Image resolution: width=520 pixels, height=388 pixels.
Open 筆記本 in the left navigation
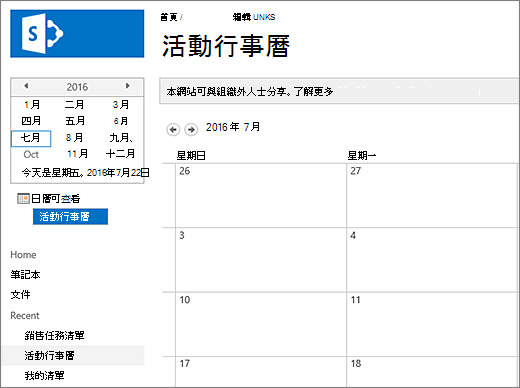pyautogui.click(x=25, y=275)
